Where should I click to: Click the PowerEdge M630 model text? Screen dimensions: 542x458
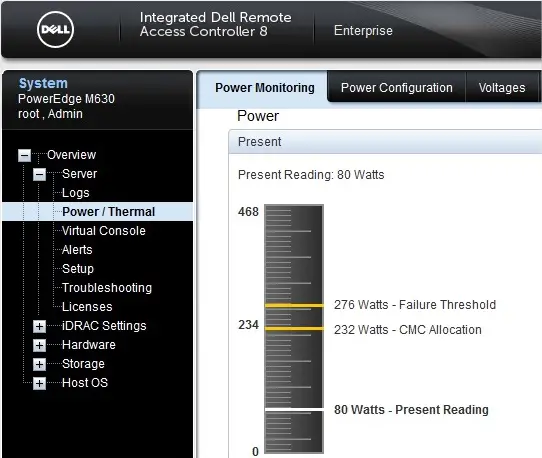[66, 99]
